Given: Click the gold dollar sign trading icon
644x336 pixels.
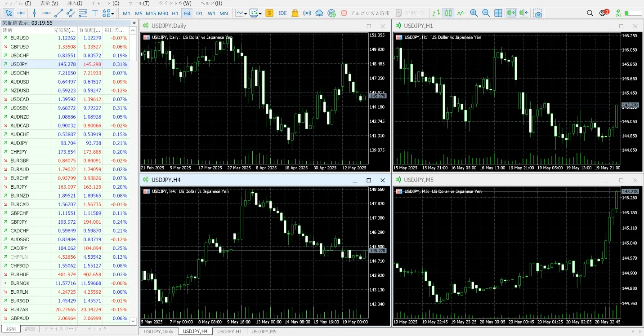Looking at the screenshot, I should (269, 13).
